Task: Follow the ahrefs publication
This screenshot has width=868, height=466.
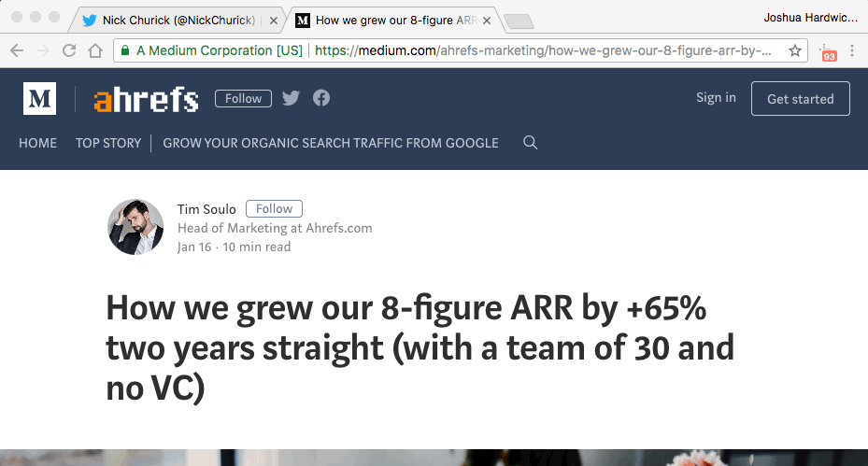Action: click(243, 98)
